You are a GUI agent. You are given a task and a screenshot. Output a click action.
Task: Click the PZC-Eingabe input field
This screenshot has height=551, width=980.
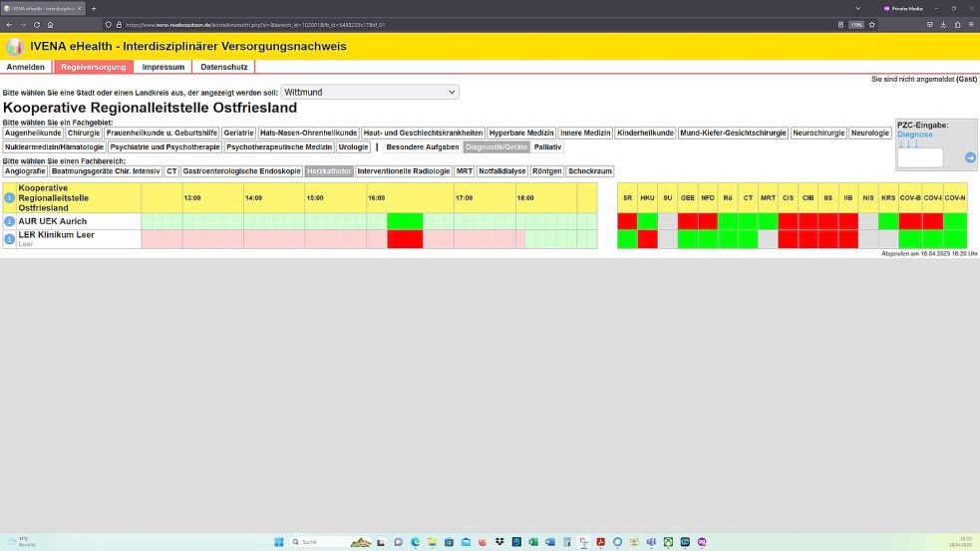click(920, 157)
